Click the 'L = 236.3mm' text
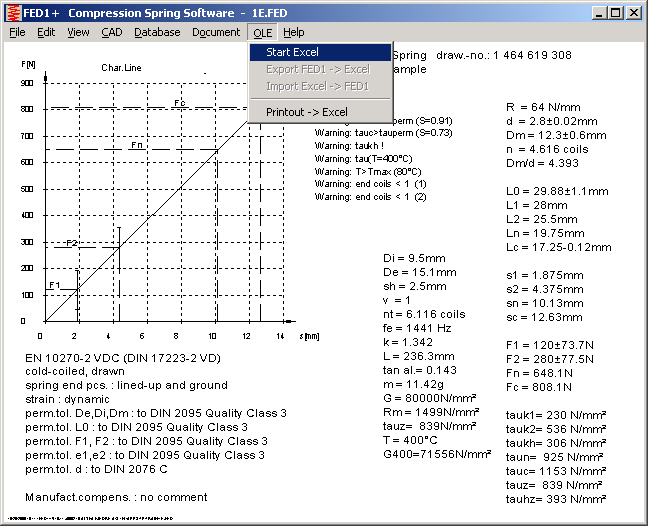The width and height of the screenshot is (648, 526). tap(419, 357)
